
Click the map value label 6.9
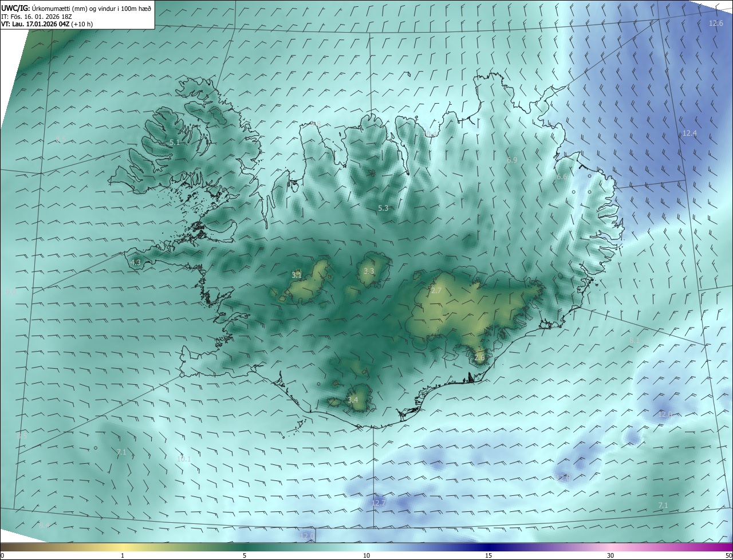point(512,160)
